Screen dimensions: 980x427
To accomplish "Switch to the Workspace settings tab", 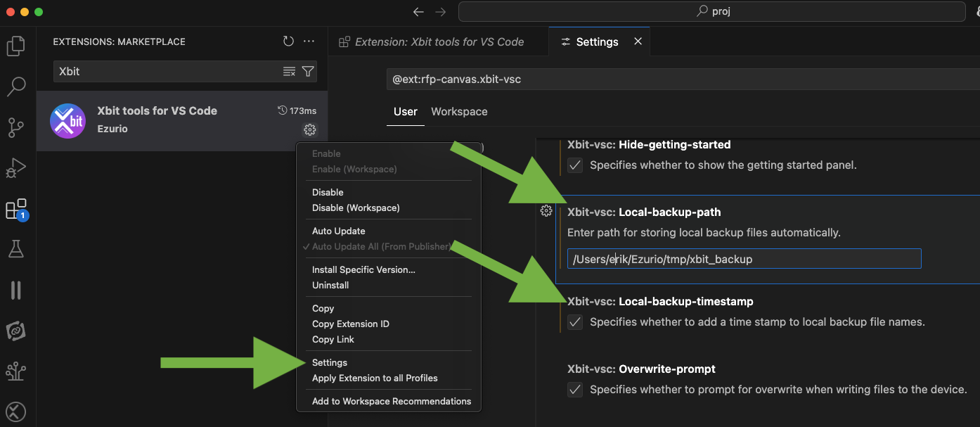I will click(x=459, y=111).
